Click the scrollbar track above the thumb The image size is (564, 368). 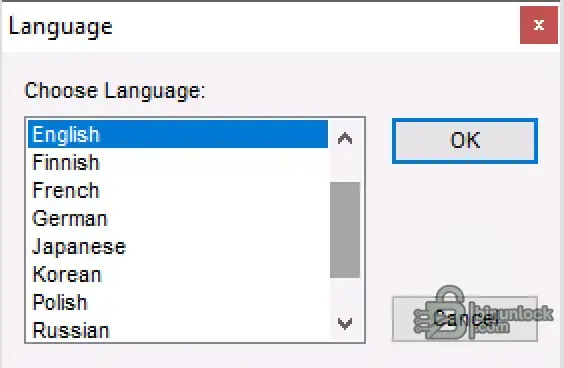(345, 167)
